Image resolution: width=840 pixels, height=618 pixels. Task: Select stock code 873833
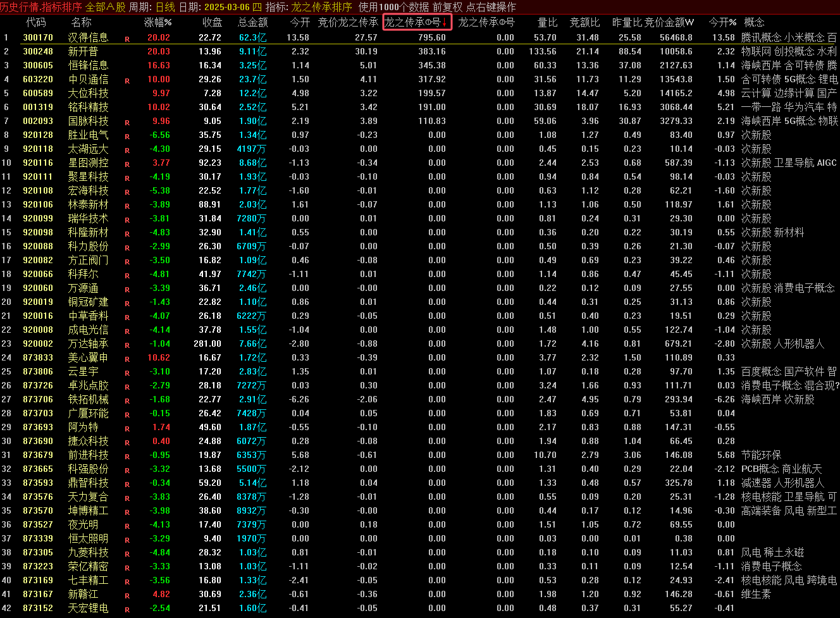click(x=38, y=357)
